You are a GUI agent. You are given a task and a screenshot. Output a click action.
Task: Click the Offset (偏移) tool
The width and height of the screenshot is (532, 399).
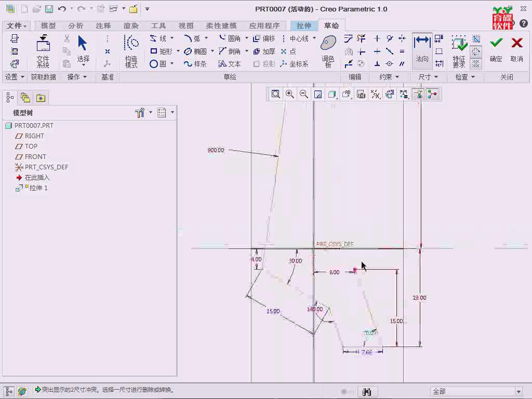[x=264, y=38]
